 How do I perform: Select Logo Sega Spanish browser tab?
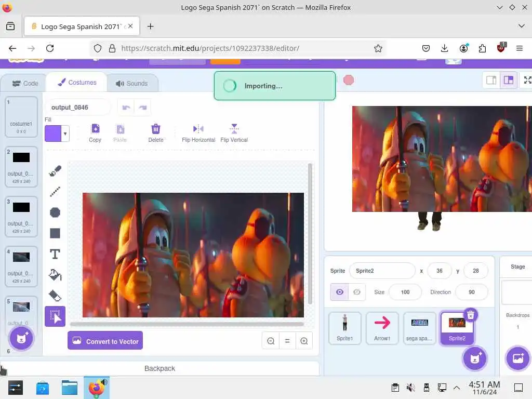point(82,26)
